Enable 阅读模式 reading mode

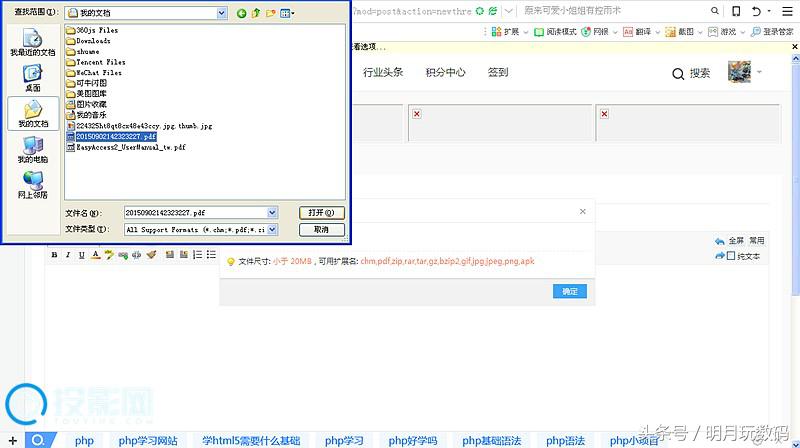click(555, 32)
